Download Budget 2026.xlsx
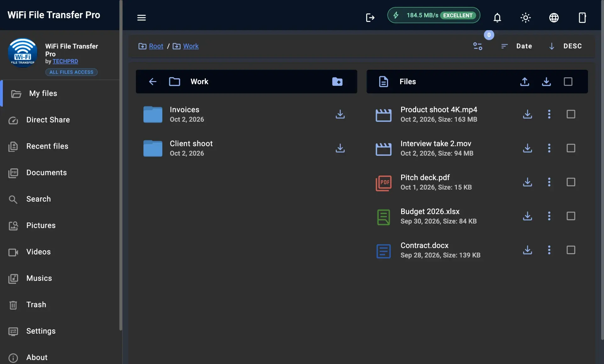 click(528, 216)
